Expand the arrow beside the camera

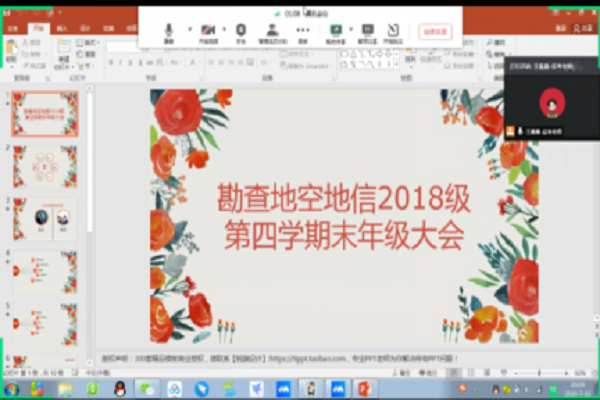point(223,29)
